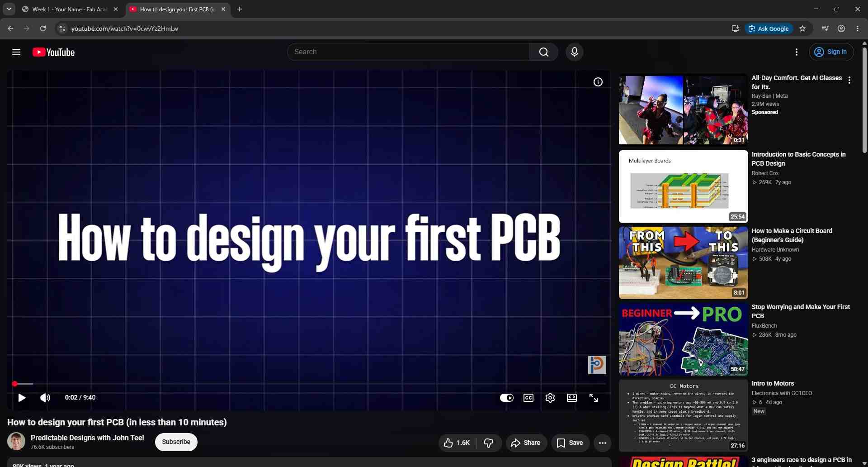
Task: Save video to a playlist
Action: click(570, 443)
